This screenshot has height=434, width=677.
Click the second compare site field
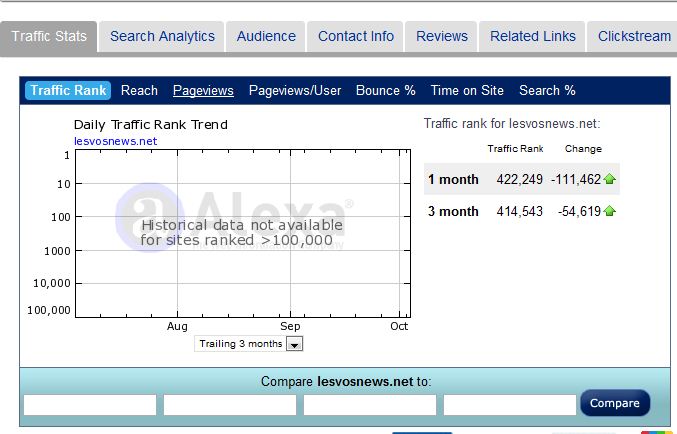point(230,405)
